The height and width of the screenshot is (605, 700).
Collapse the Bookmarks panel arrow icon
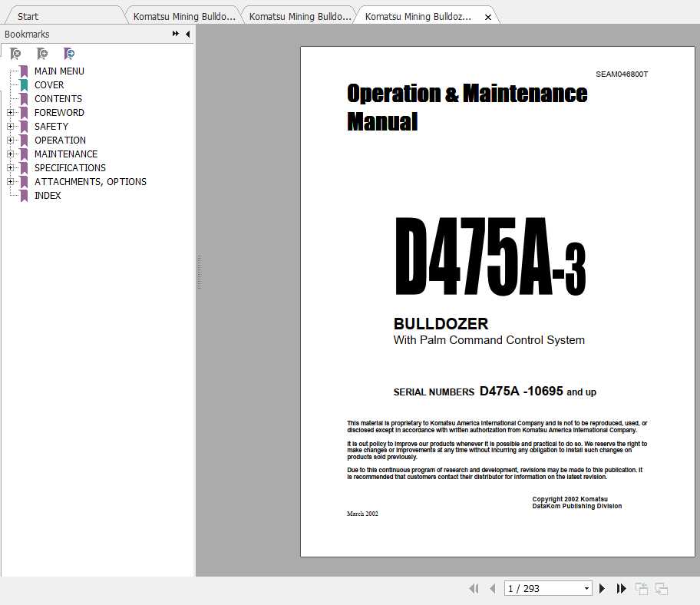[x=187, y=34]
